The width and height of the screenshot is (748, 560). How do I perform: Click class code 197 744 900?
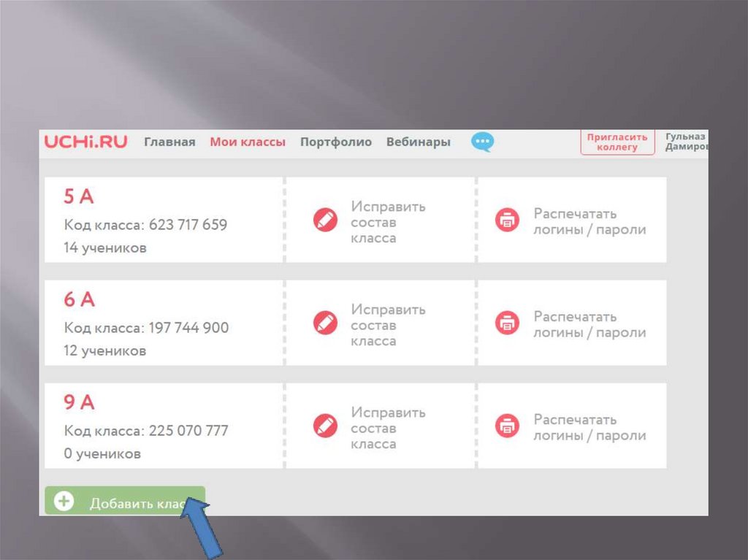[x=188, y=328]
